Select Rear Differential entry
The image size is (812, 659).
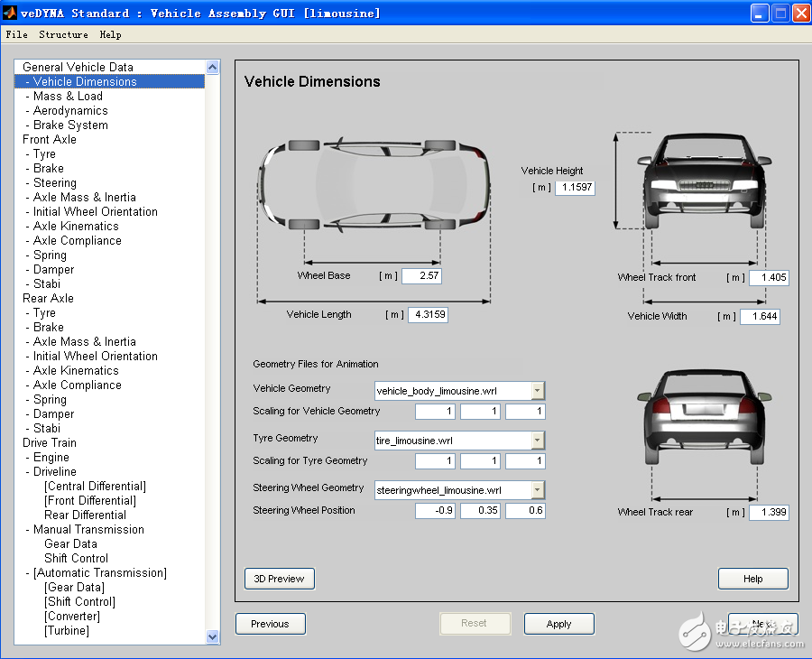(x=85, y=515)
